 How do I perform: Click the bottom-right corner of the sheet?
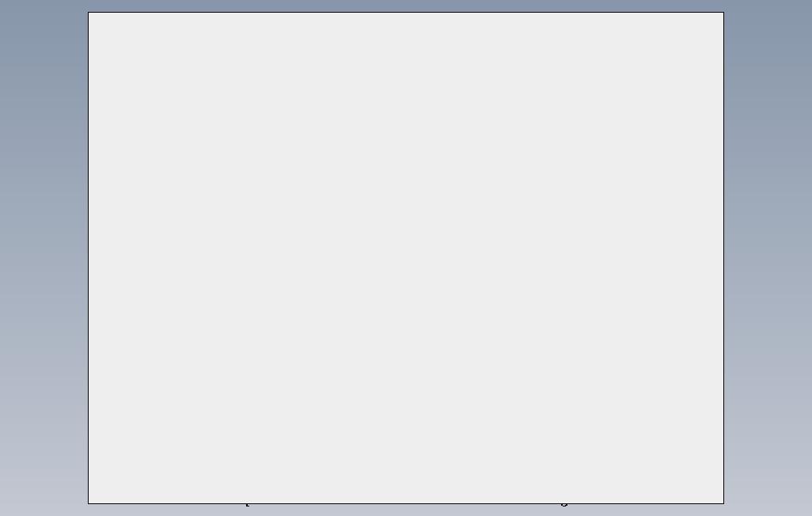723,503
